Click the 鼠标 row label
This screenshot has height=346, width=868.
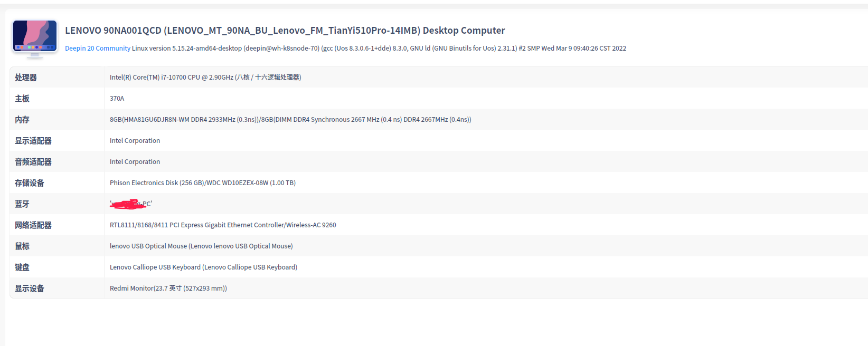click(22, 246)
